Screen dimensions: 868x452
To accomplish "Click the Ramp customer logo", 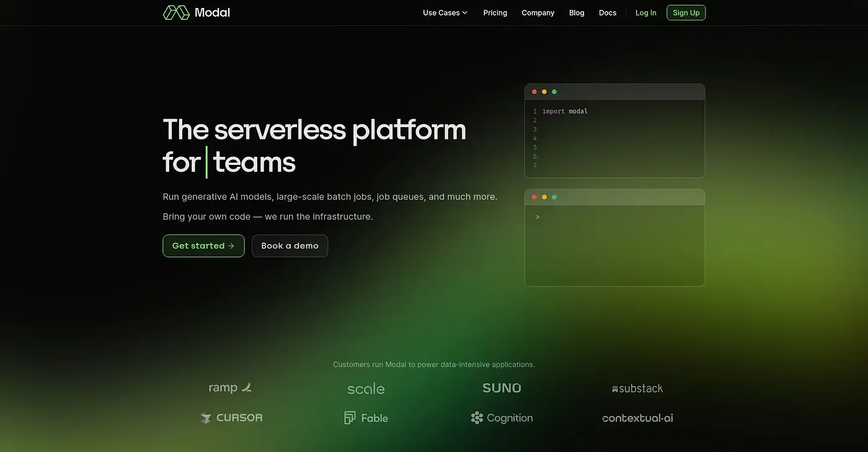I will (230, 388).
